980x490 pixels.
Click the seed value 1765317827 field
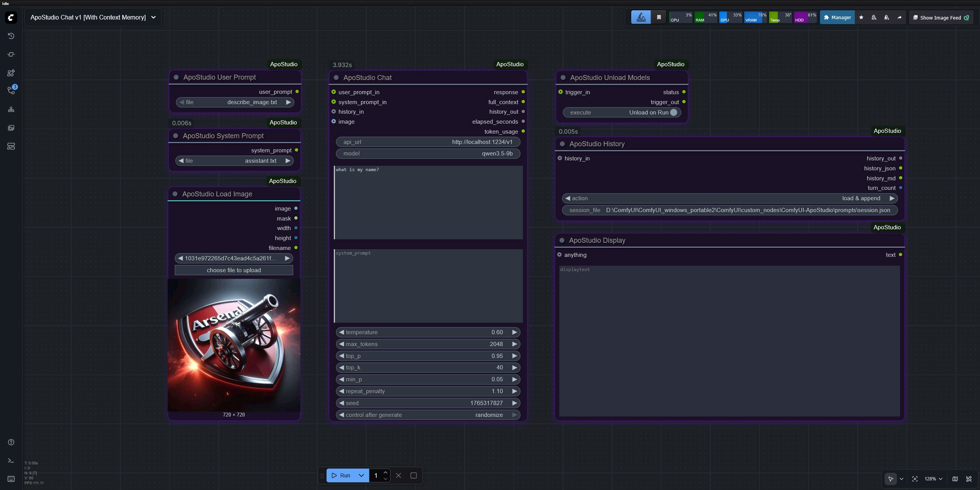click(428, 403)
